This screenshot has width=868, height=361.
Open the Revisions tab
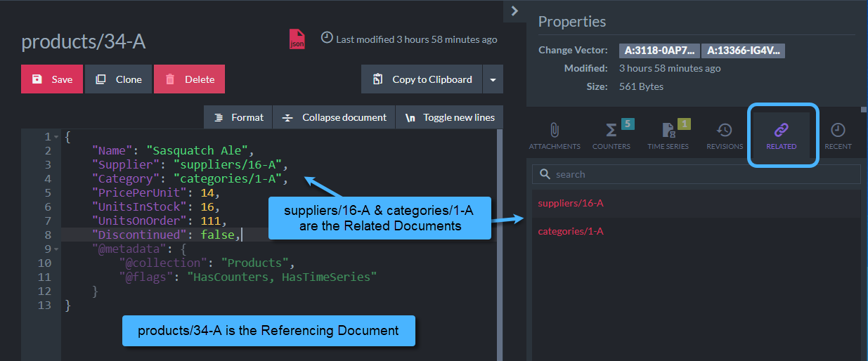(725, 136)
